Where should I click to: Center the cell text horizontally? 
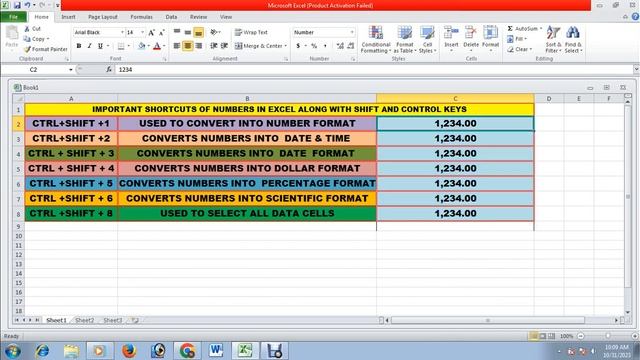tap(188, 46)
